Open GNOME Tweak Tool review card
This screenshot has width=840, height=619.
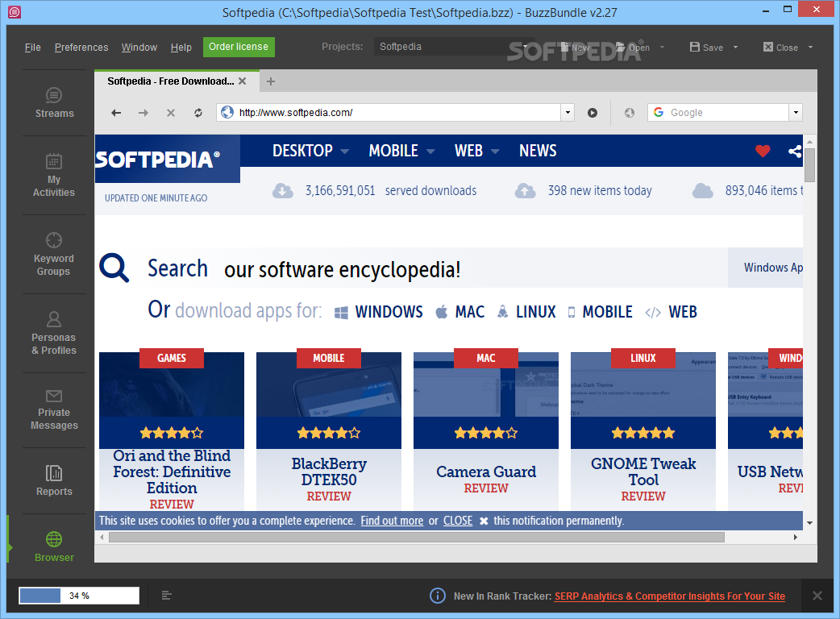pyautogui.click(x=643, y=430)
